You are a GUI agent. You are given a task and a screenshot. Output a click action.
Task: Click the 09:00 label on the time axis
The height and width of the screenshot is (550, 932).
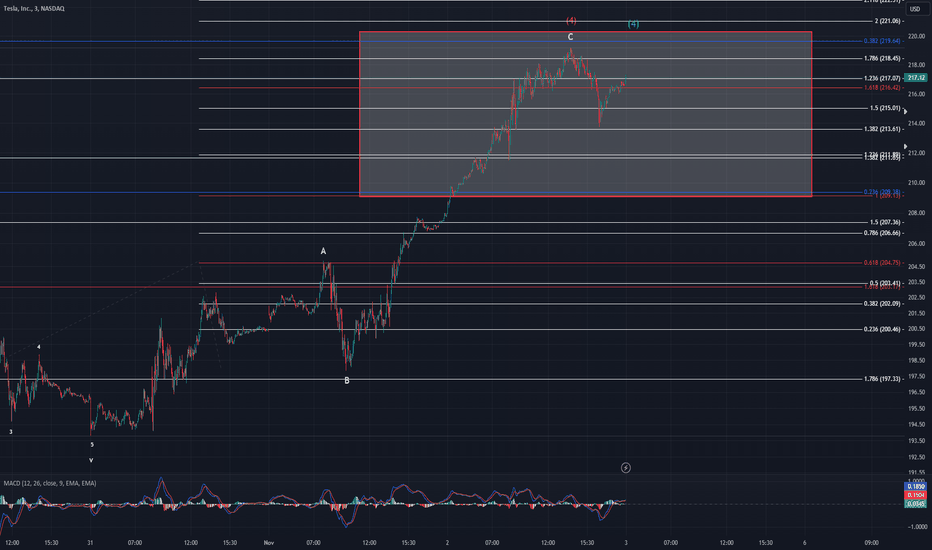(x=872, y=543)
